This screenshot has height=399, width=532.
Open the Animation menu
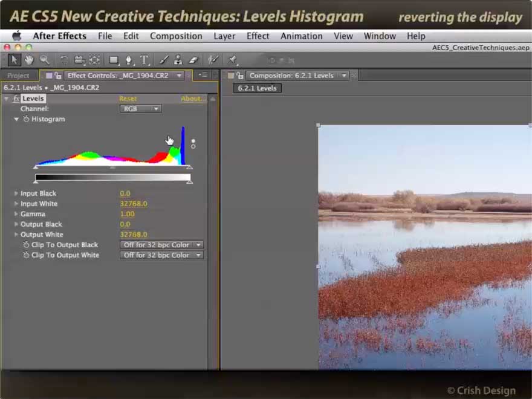point(302,36)
